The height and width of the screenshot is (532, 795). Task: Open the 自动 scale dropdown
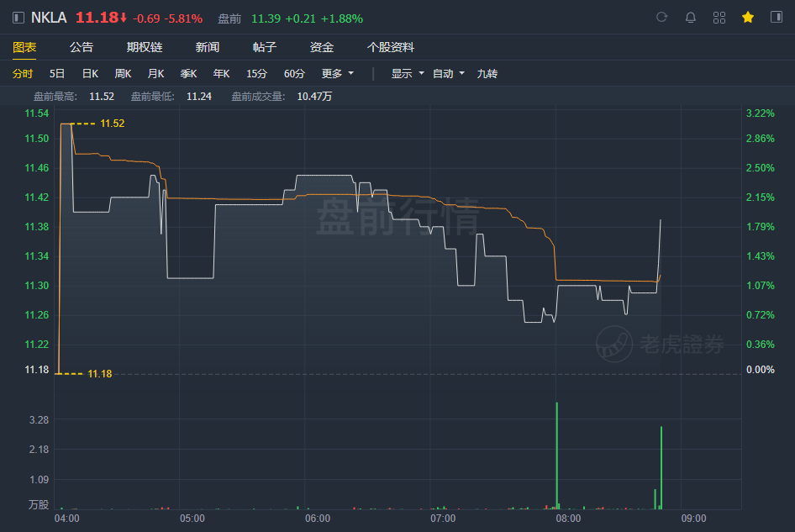coord(449,74)
